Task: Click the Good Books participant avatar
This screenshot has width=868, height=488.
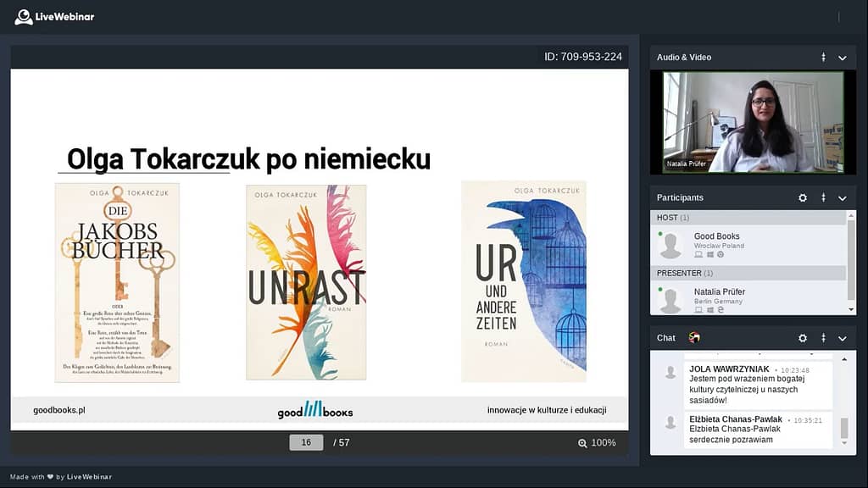Action: 670,245
